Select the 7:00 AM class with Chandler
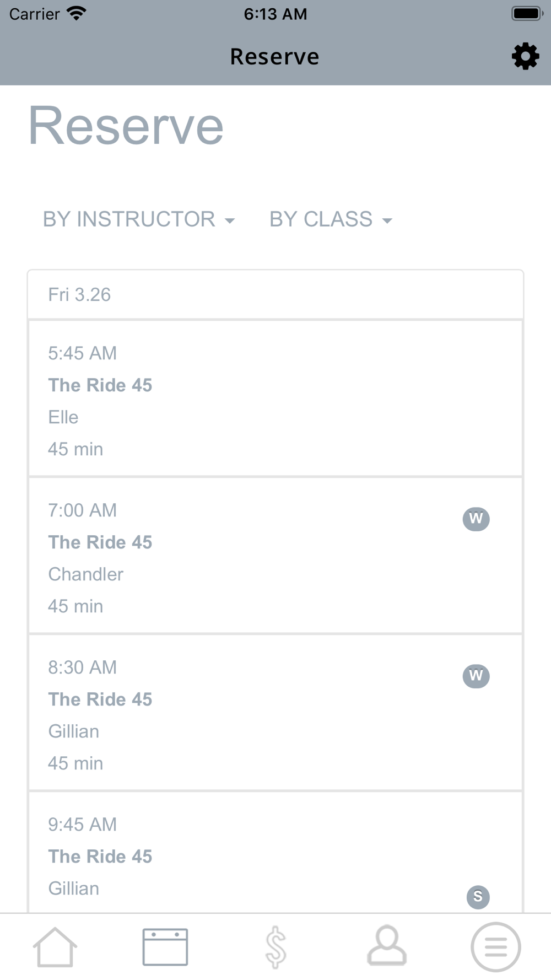551x980 pixels. coord(248,557)
